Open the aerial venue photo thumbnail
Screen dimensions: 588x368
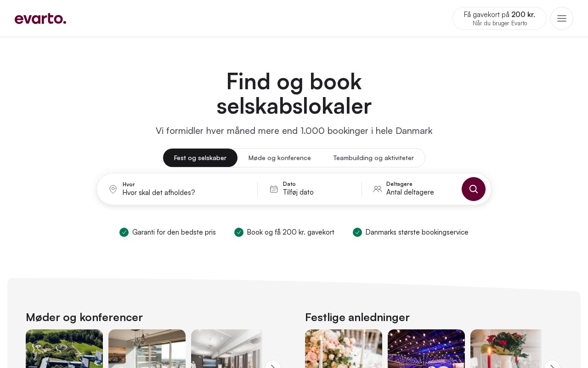64,349
